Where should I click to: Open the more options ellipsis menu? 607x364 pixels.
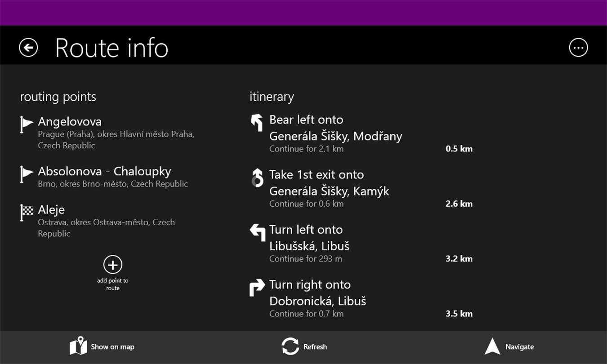[x=578, y=48]
